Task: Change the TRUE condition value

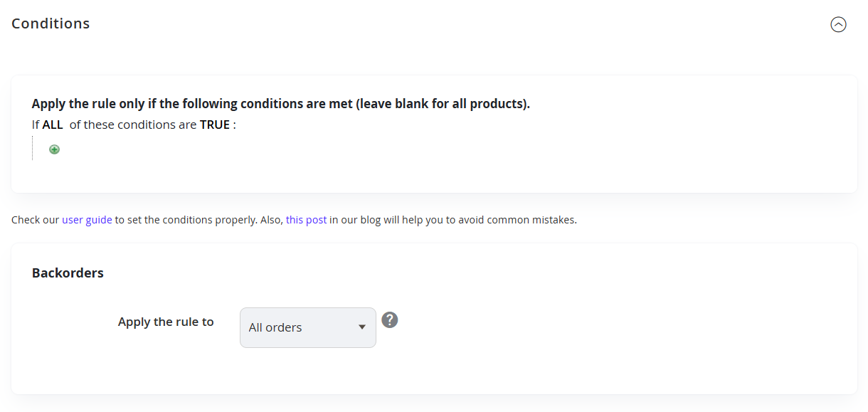Action: tap(215, 125)
